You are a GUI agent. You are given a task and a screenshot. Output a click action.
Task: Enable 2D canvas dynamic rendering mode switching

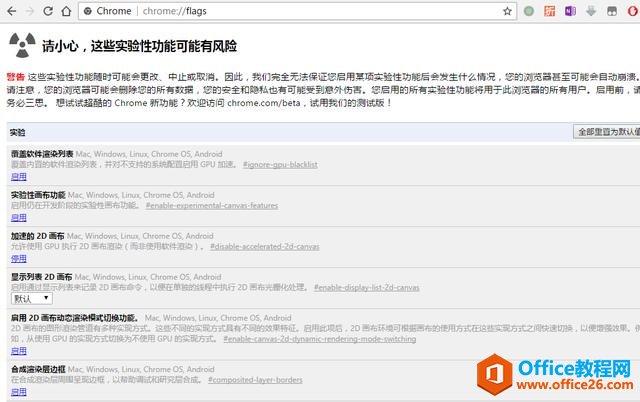(x=19, y=351)
